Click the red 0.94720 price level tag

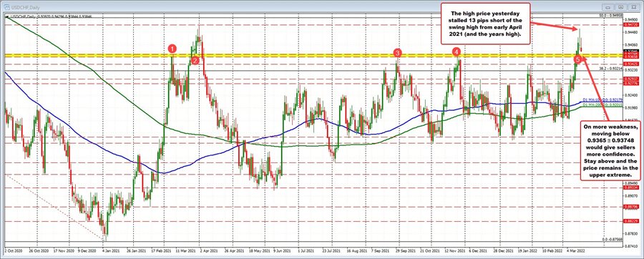coord(632,25)
